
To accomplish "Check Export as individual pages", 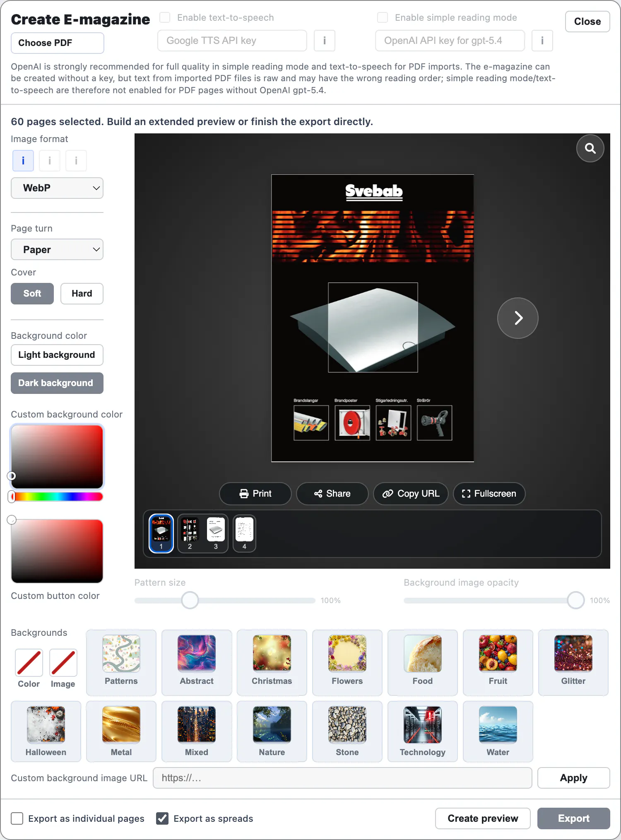I will click(x=17, y=818).
